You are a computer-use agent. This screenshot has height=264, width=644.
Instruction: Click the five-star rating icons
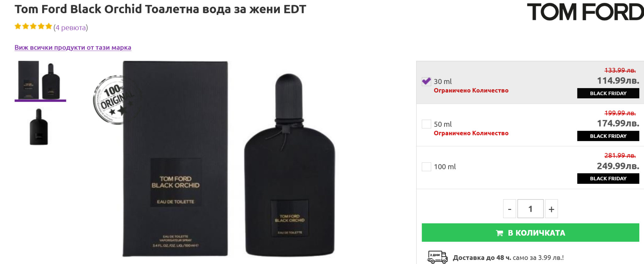(x=33, y=26)
